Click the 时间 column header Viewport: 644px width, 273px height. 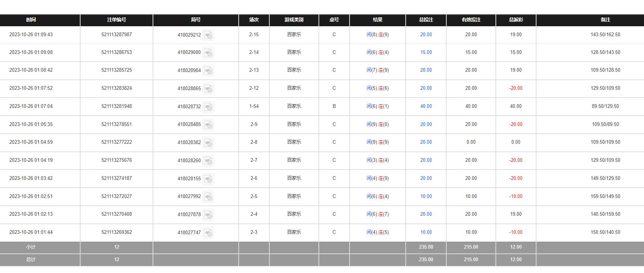coord(31,20)
